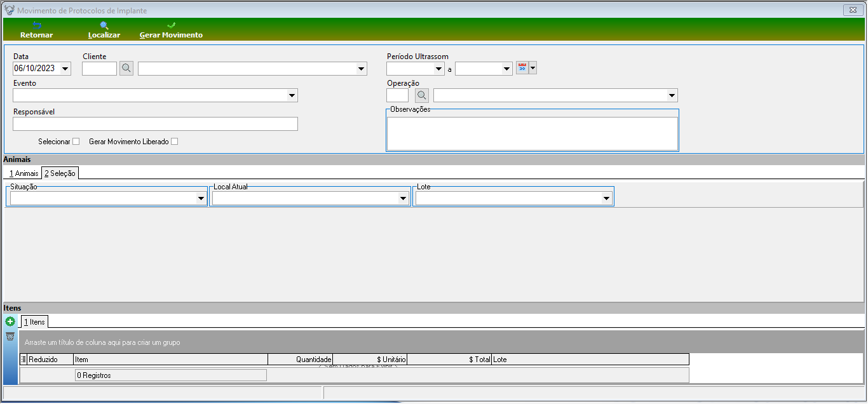
Task: Open the Situação dropdown
Action: 200,199
